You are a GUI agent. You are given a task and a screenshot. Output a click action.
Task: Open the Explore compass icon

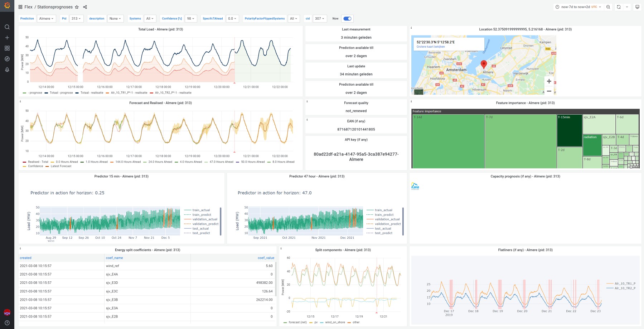coord(7,59)
